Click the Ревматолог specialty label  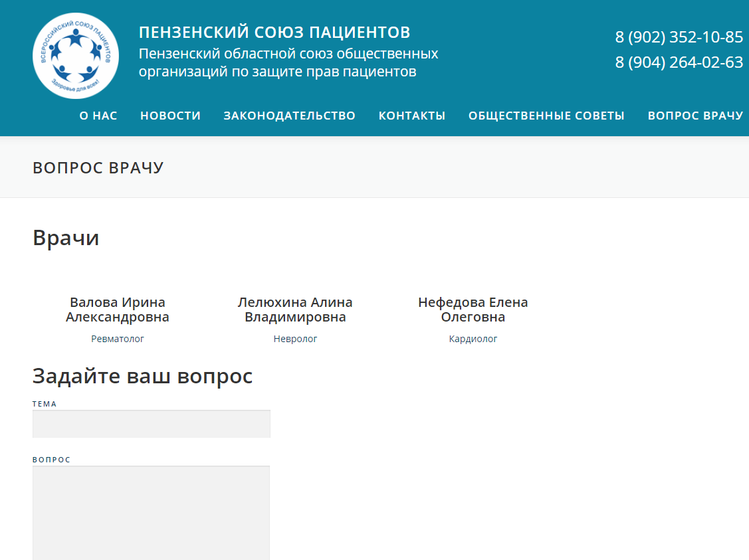pos(118,339)
